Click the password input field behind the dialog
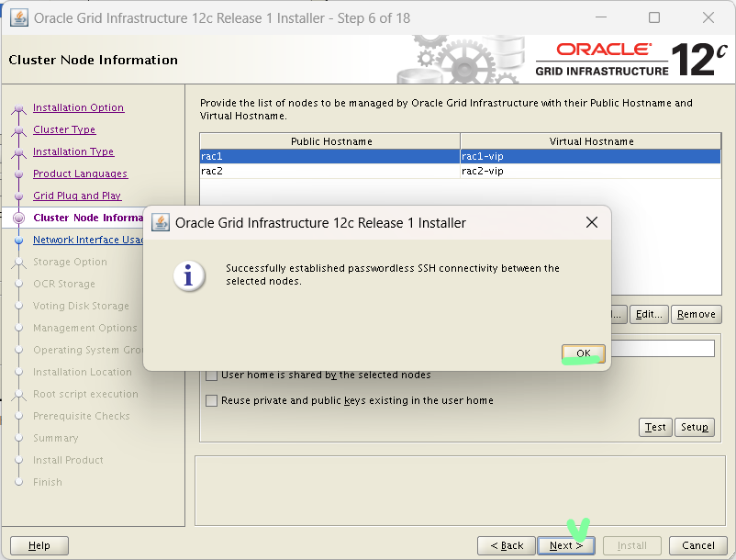The width and height of the screenshot is (736, 560). pyautogui.click(x=663, y=349)
